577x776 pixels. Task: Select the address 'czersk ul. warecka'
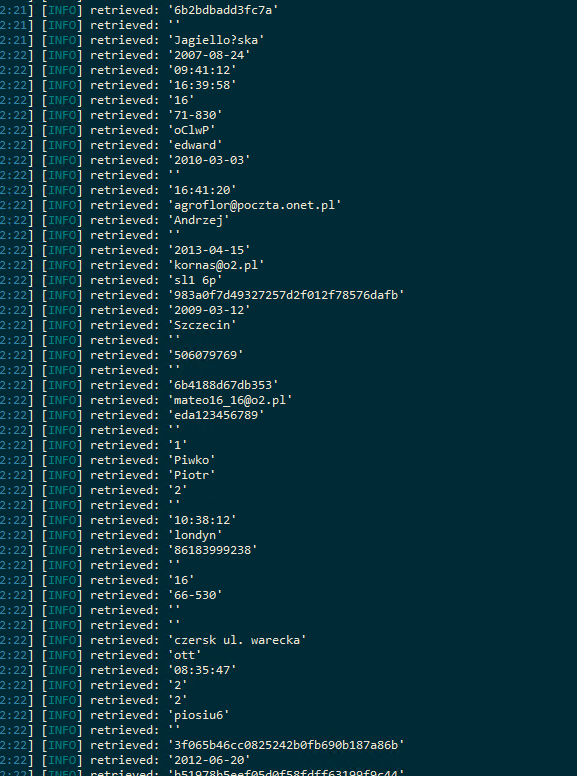click(237, 640)
